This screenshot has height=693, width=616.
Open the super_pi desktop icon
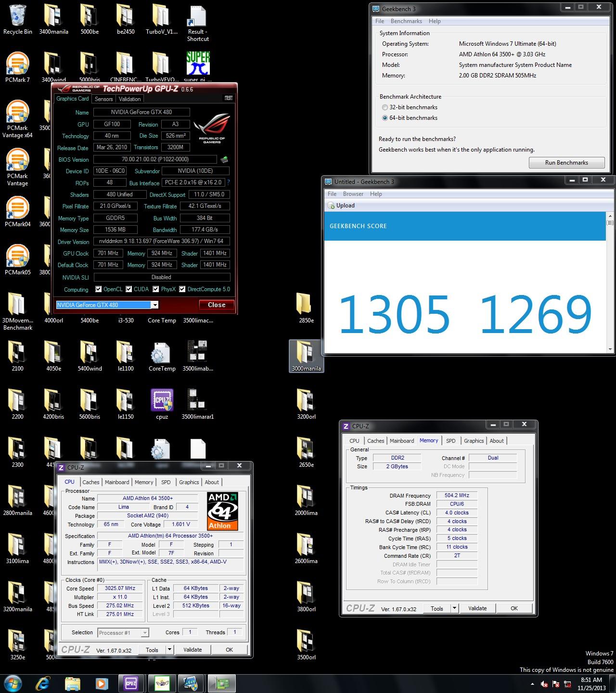click(x=198, y=67)
